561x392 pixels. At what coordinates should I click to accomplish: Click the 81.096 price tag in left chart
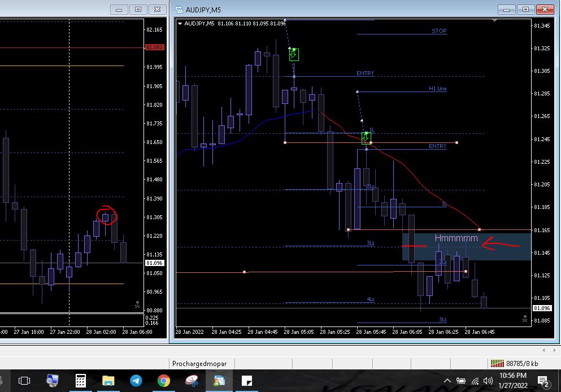(155, 263)
